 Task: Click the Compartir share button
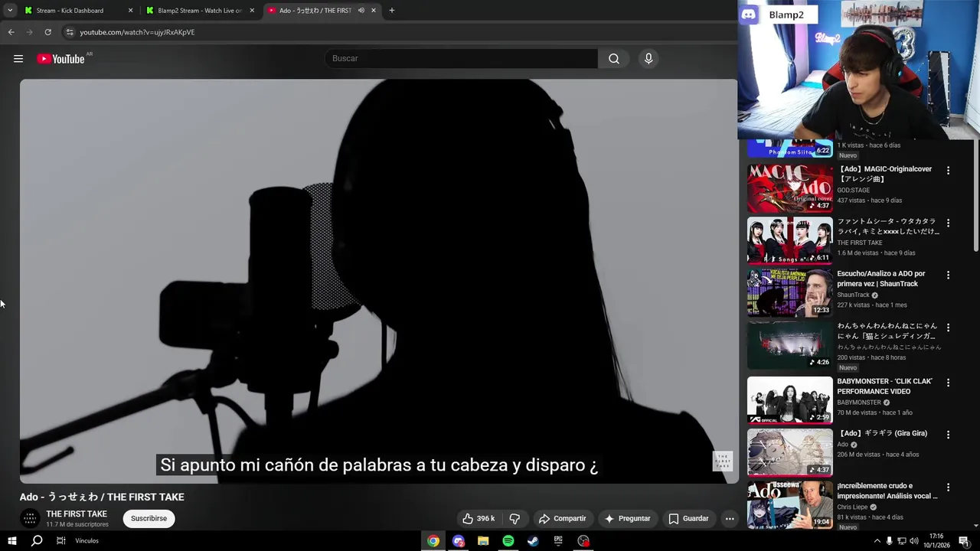click(x=562, y=519)
